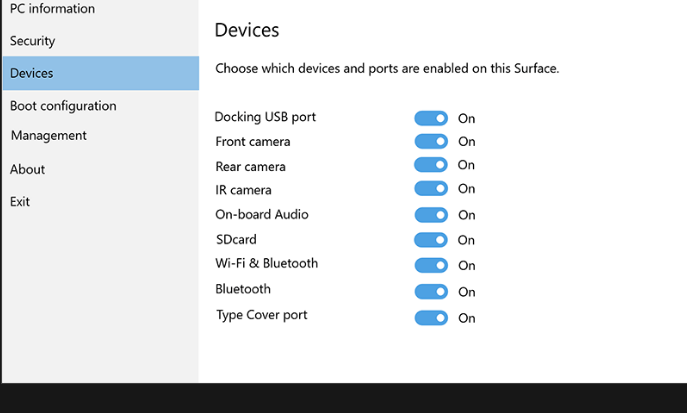
Task: Select Devices in the sidebar
Action: (100, 73)
